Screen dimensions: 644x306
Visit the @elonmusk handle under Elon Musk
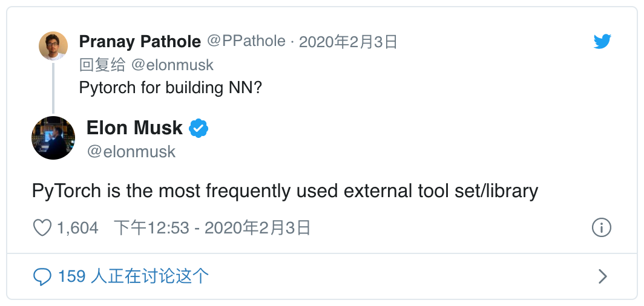tap(131, 151)
